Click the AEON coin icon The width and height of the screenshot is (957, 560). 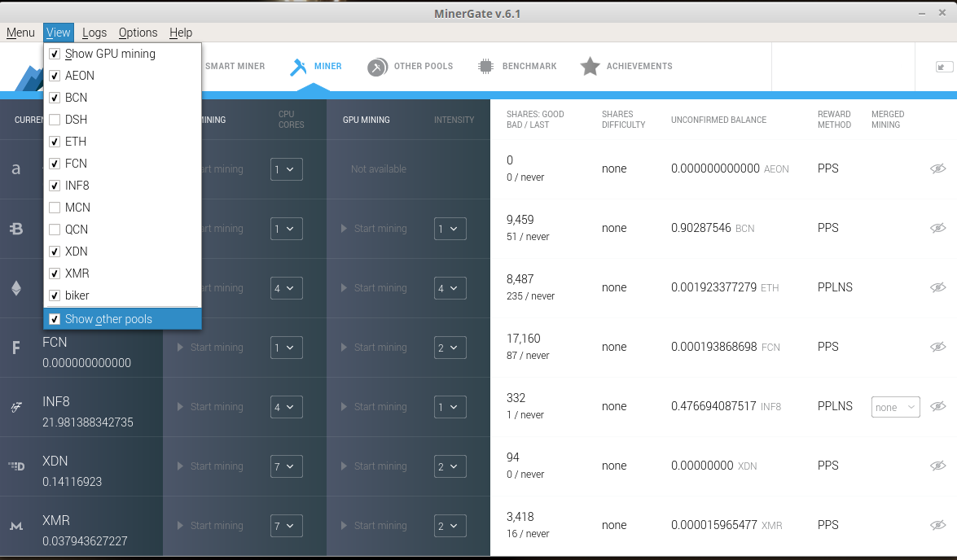(x=16, y=169)
